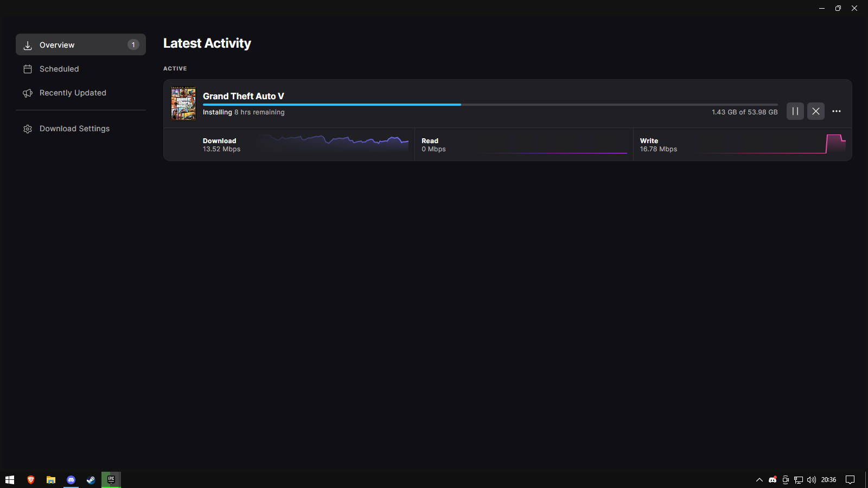Click the "8 hrs remaining" status text
Screen dimensions: 868x488
point(259,112)
